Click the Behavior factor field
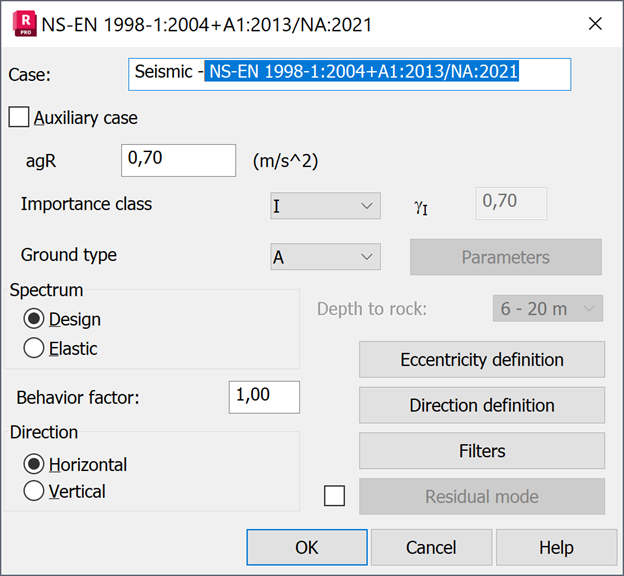Screen dimensions: 624x576 point(264,397)
